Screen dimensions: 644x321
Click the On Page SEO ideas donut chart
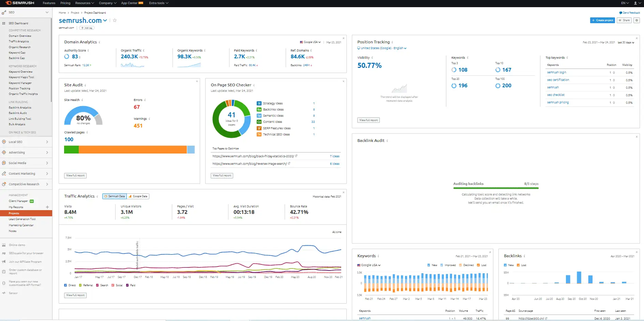pos(231,119)
